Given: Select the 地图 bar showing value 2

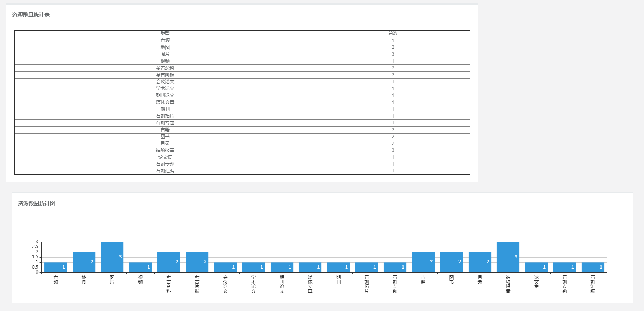Looking at the screenshot, I should click(x=84, y=262).
